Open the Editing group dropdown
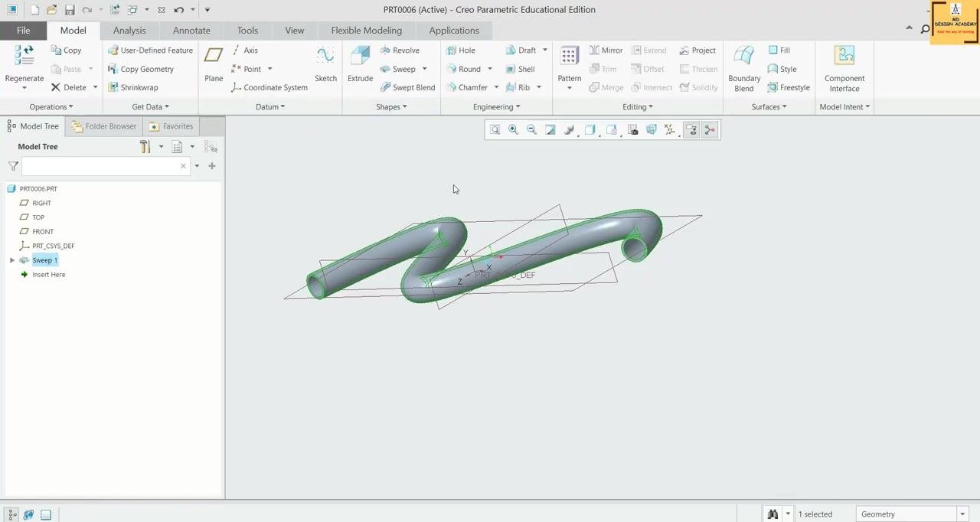 637,107
